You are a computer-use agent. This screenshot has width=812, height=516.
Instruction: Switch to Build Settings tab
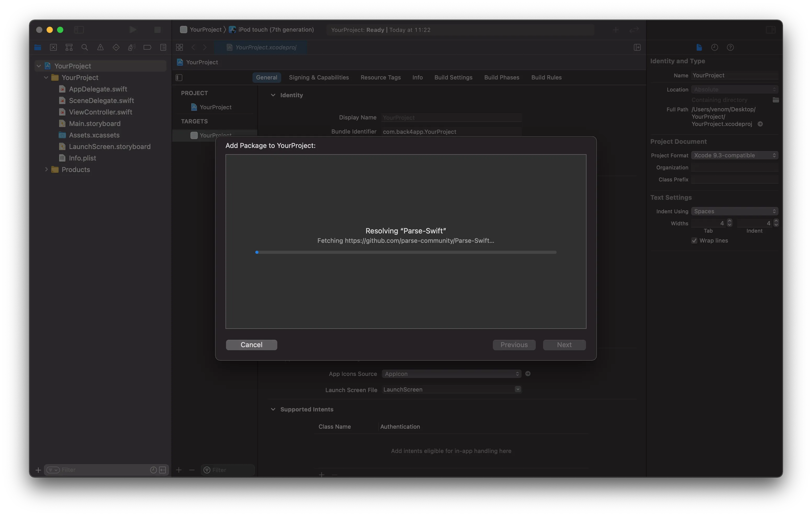[453, 77]
